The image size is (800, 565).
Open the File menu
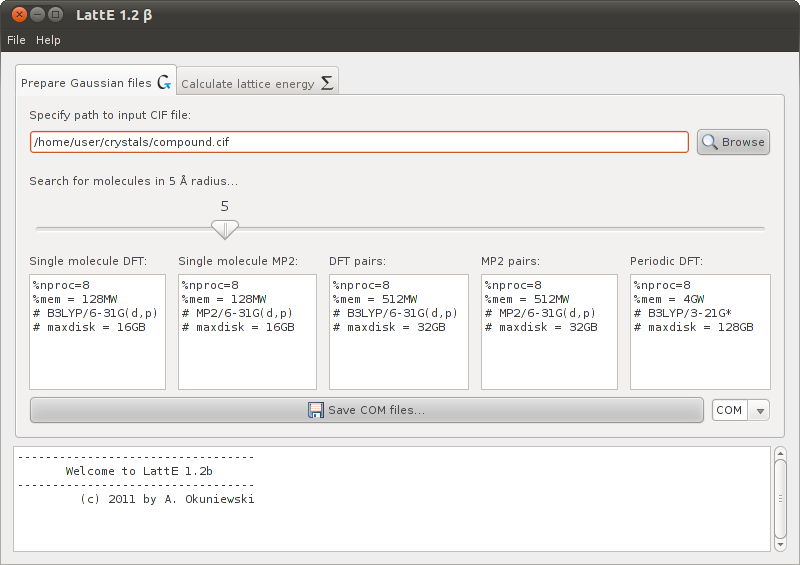coord(16,40)
